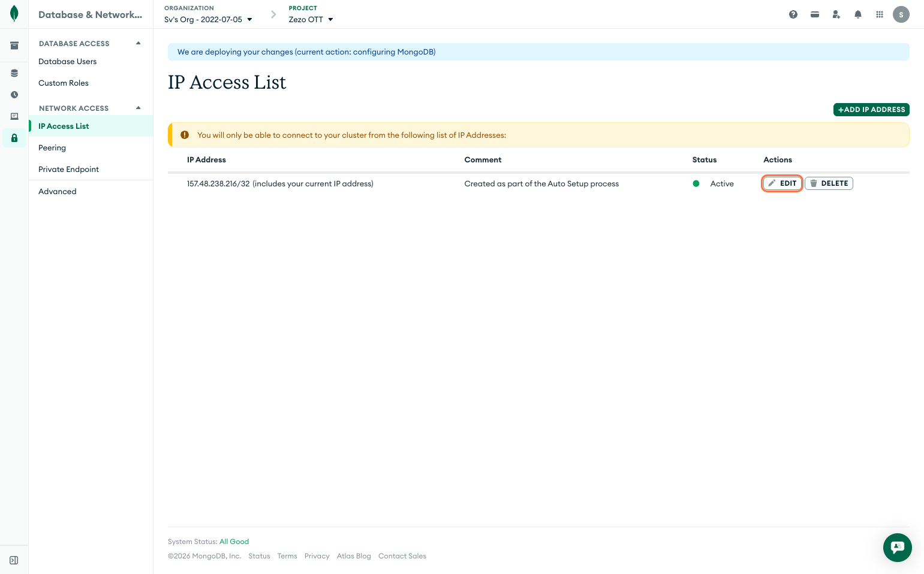Open the help question mark icon
This screenshot has width=924, height=574.
[x=793, y=14]
